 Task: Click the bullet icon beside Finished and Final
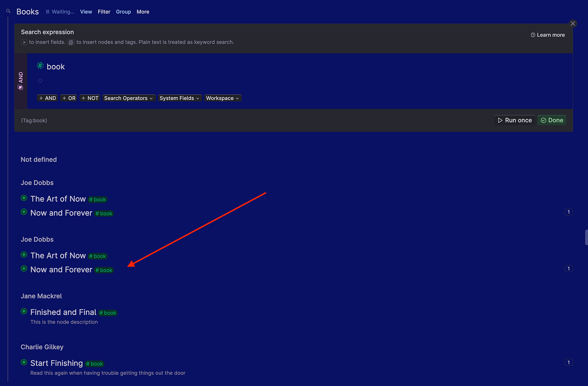(24, 311)
